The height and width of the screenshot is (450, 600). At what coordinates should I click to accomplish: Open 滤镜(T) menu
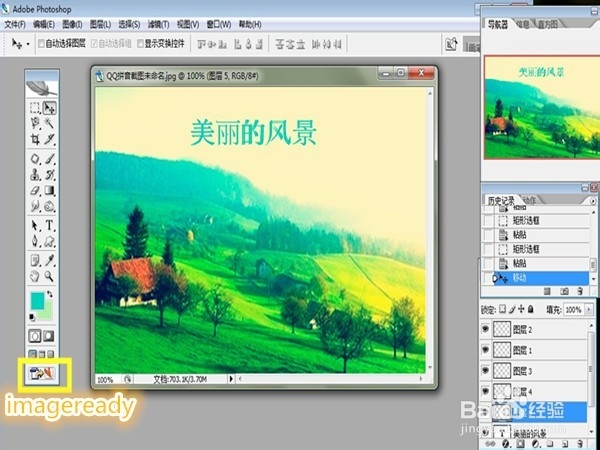[158, 25]
